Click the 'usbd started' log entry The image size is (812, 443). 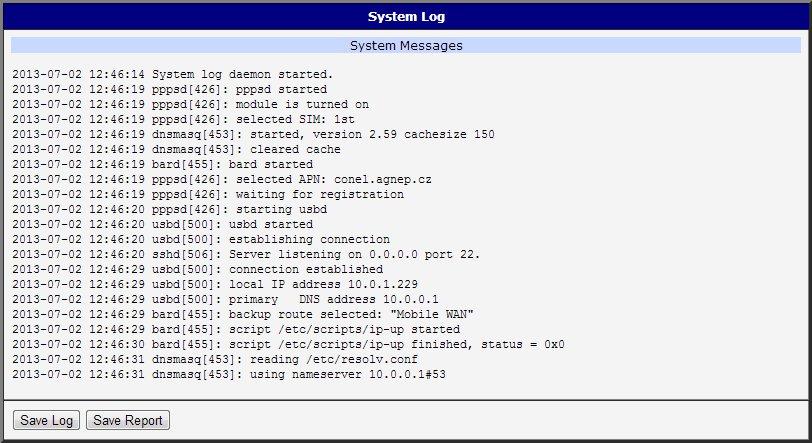[163, 225]
